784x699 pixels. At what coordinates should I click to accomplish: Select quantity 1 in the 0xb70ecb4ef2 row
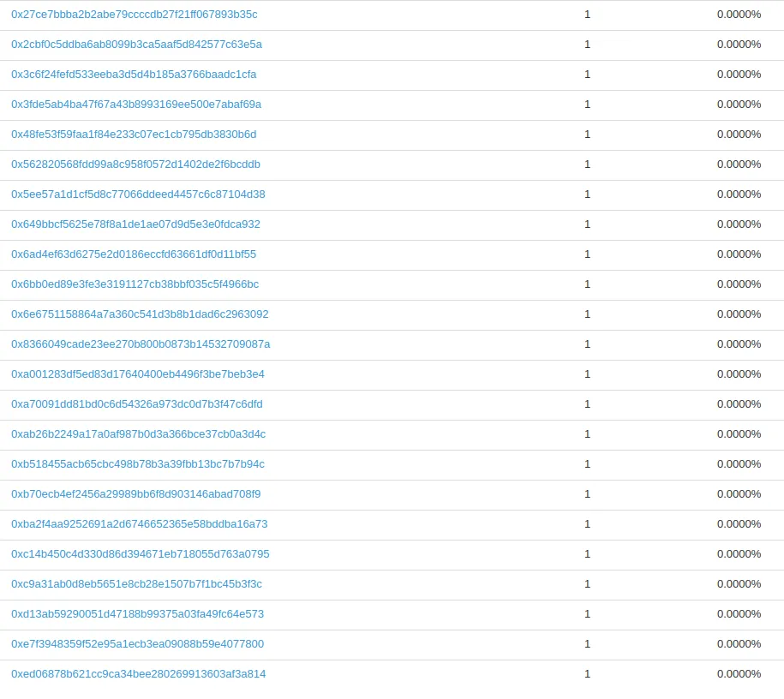pyautogui.click(x=588, y=494)
